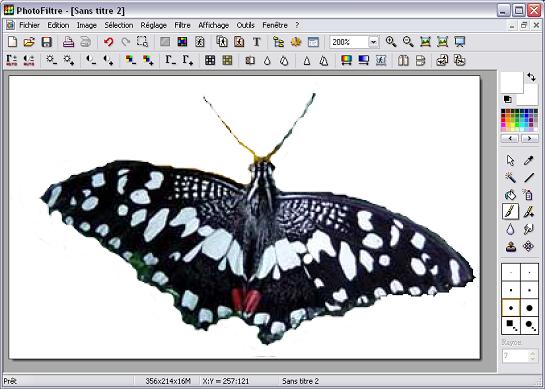Open the Sélection menu
The width and height of the screenshot is (545, 389).
point(119,25)
